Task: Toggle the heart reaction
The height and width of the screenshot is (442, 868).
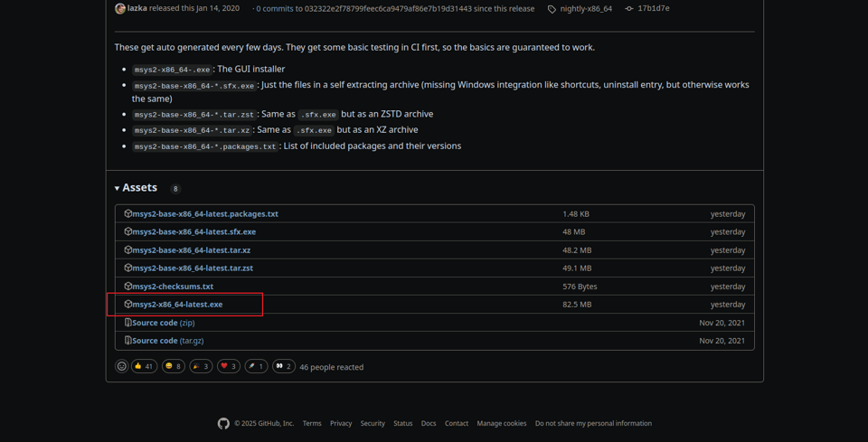Action: (229, 366)
